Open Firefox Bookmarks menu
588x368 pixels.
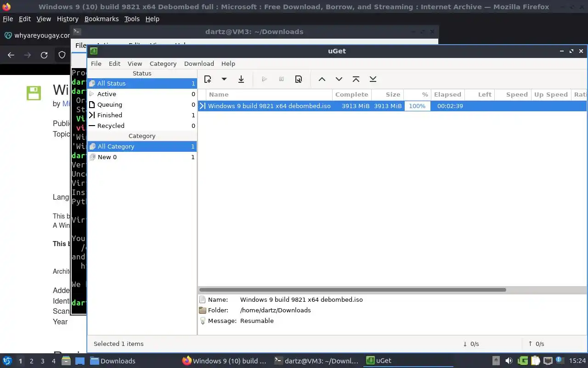coord(102,19)
